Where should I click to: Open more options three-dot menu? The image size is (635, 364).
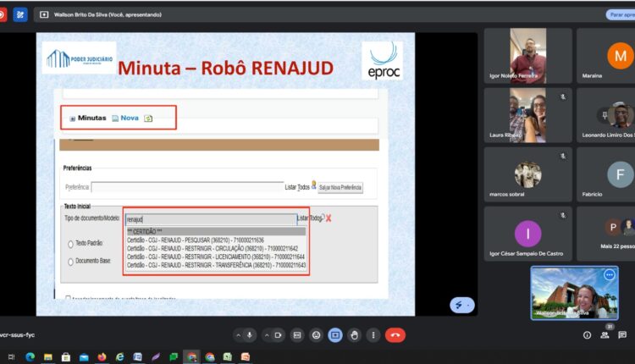click(x=373, y=334)
